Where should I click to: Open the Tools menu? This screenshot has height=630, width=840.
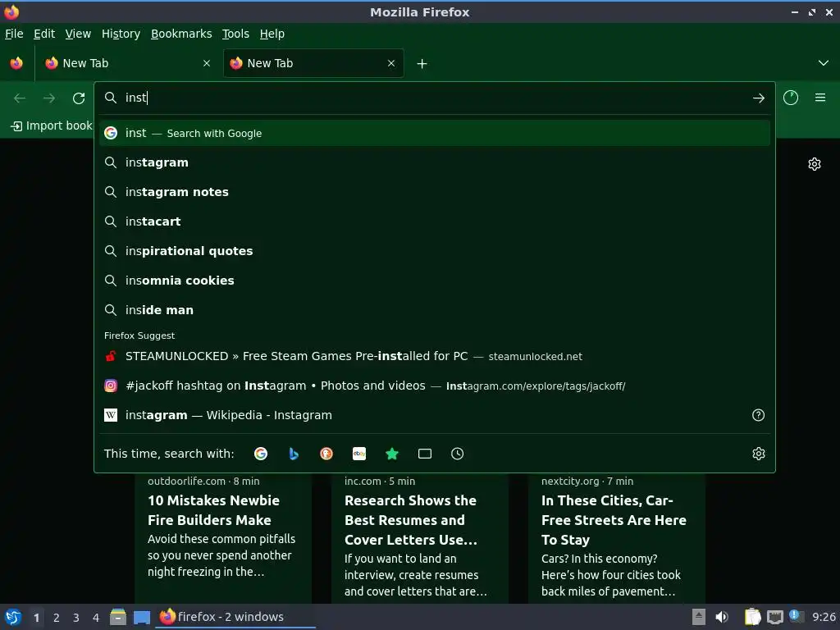coord(235,34)
